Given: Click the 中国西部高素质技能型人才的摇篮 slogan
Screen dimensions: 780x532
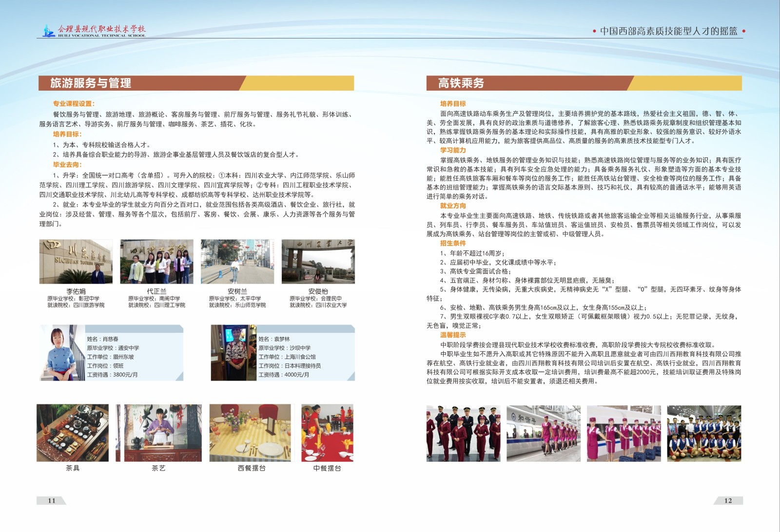Looking at the screenshot, I should [x=668, y=31].
